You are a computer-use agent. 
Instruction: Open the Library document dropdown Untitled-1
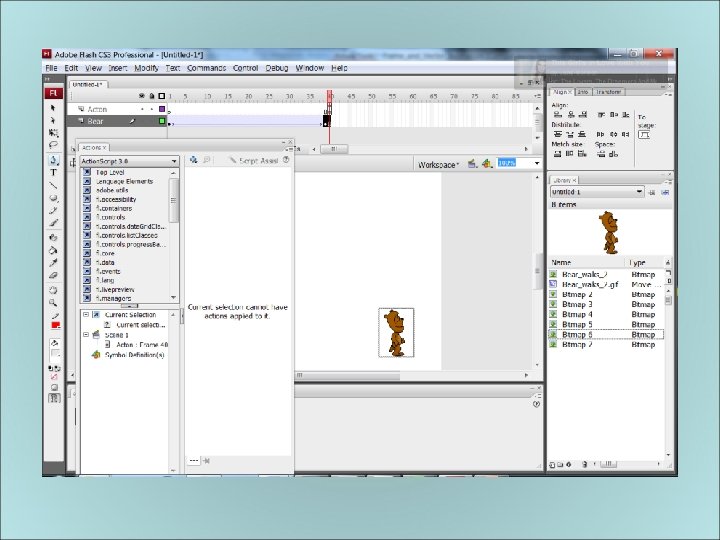coord(597,192)
